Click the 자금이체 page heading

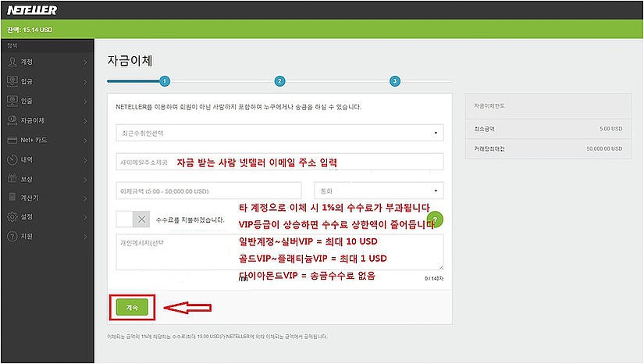(x=130, y=61)
